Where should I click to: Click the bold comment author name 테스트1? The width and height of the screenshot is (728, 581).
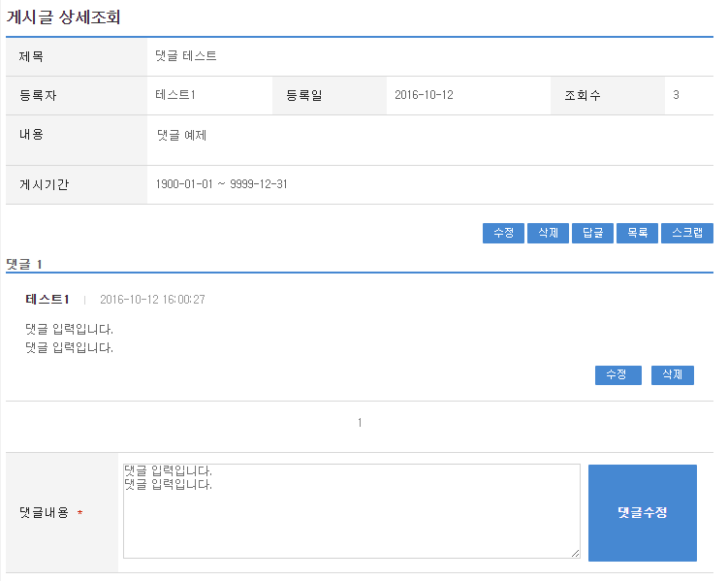point(47,299)
